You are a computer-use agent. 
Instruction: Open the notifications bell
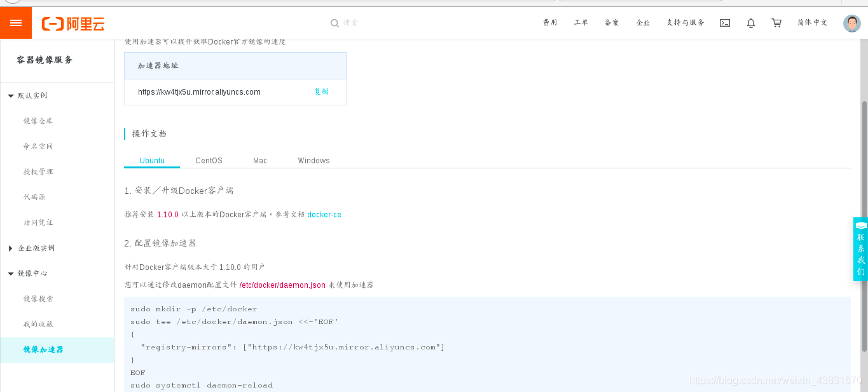(x=751, y=23)
